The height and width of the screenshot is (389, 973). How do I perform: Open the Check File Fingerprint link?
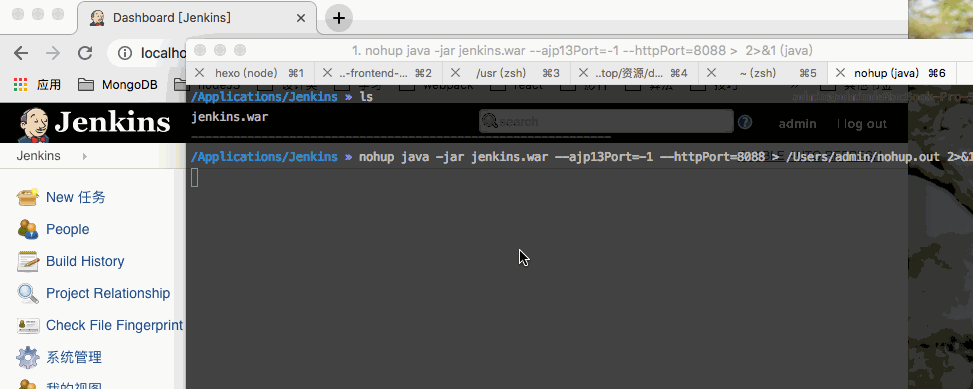115,326
